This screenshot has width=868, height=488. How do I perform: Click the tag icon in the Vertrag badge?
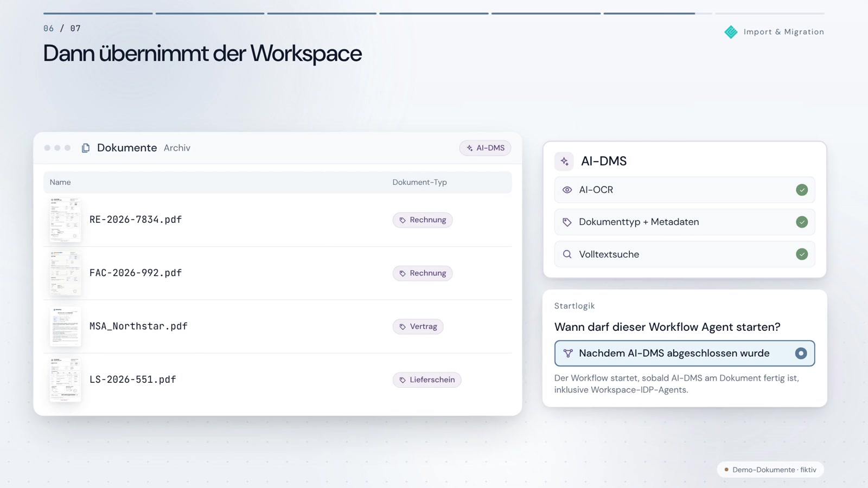point(403,327)
